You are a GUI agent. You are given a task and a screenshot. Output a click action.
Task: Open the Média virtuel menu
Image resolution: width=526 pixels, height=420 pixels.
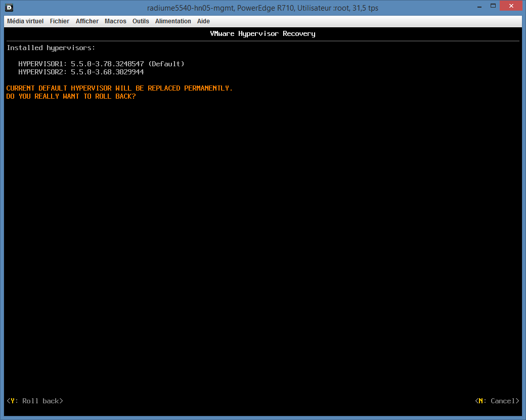[25, 21]
